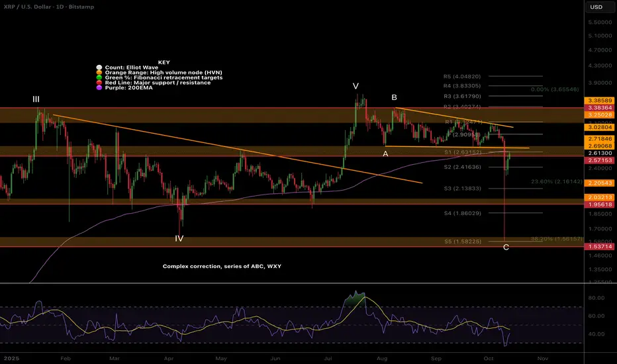Click Fibonacci label 23.60% (2.16142)
This screenshot has height=364, width=617.
point(556,181)
